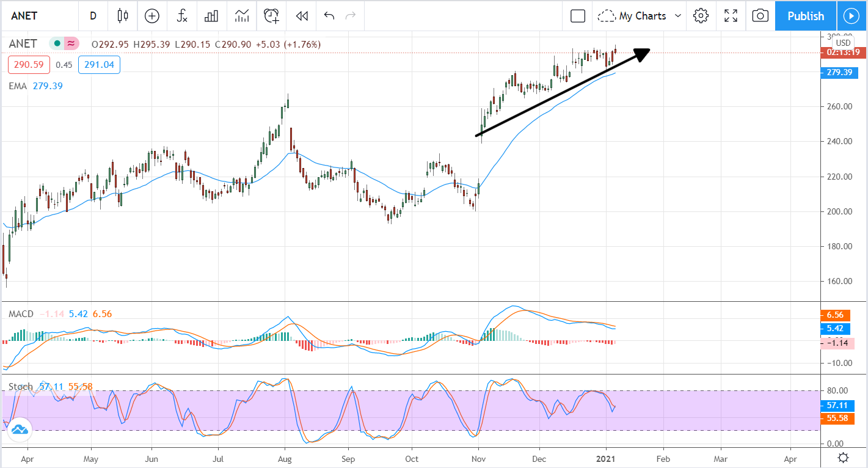
Task: Click the orange 6.56 MACD scale tag
Action: [834, 315]
